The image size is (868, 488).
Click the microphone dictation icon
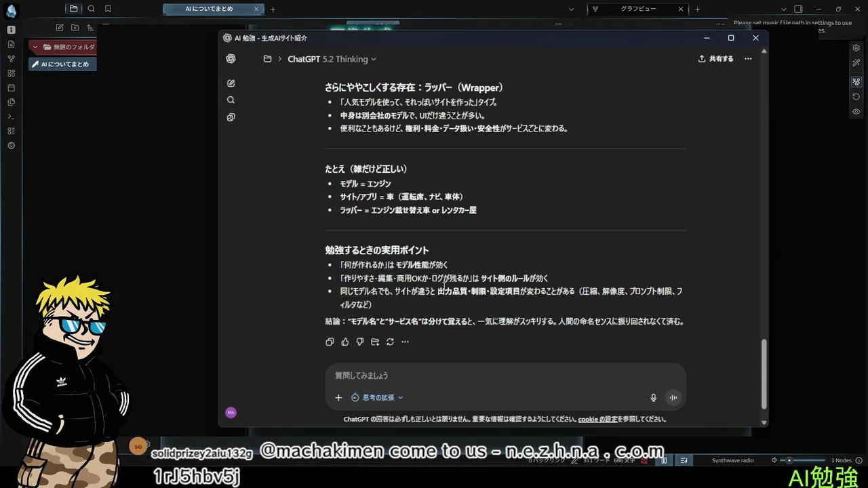(x=654, y=398)
